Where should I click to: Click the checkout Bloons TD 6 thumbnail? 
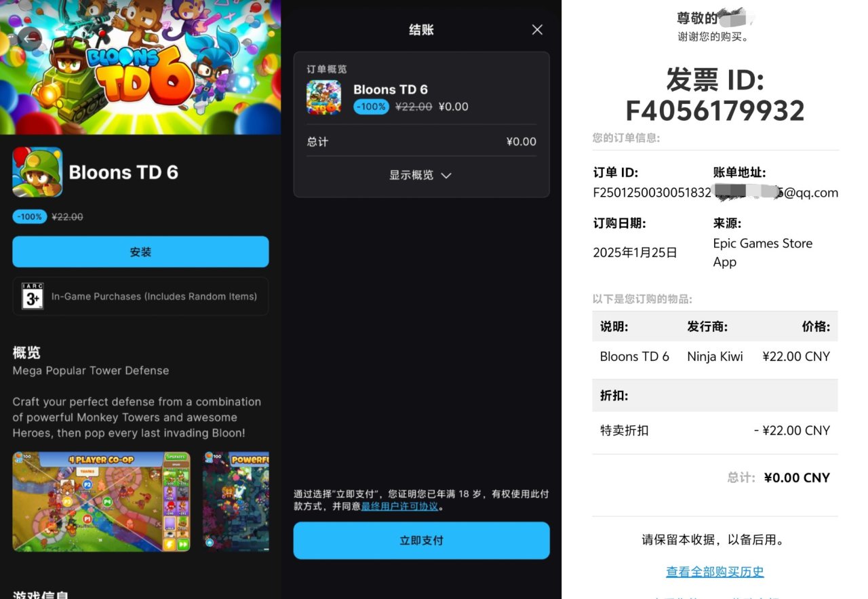(x=324, y=98)
